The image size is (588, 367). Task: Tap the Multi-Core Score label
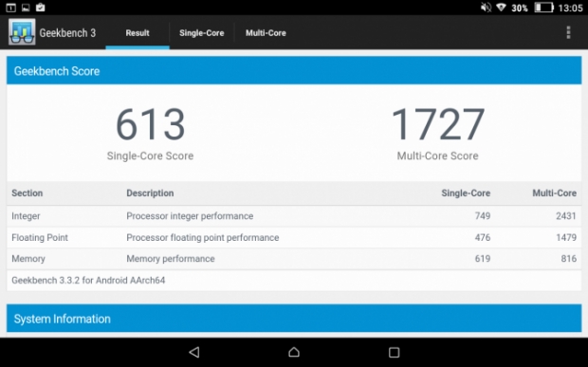(437, 156)
